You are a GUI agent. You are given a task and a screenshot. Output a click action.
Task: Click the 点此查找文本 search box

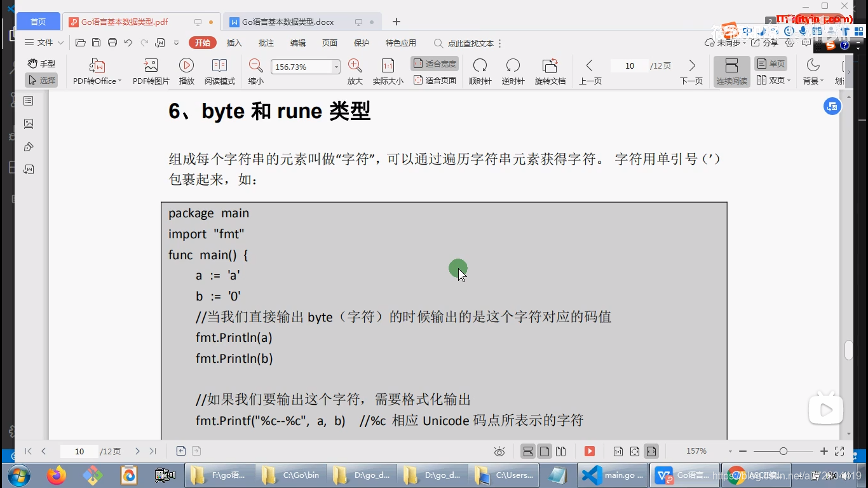467,43
